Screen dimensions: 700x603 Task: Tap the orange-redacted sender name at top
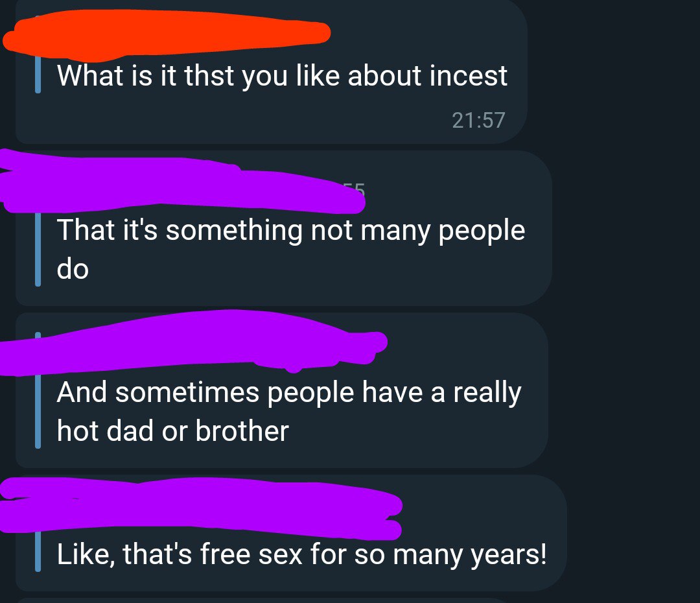tap(167, 36)
